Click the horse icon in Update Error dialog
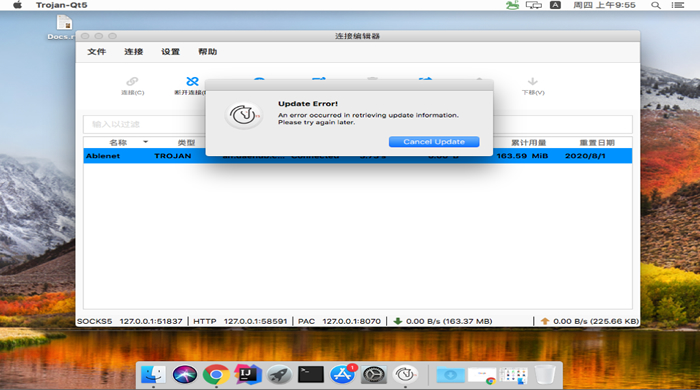The image size is (700, 390). coord(243,116)
